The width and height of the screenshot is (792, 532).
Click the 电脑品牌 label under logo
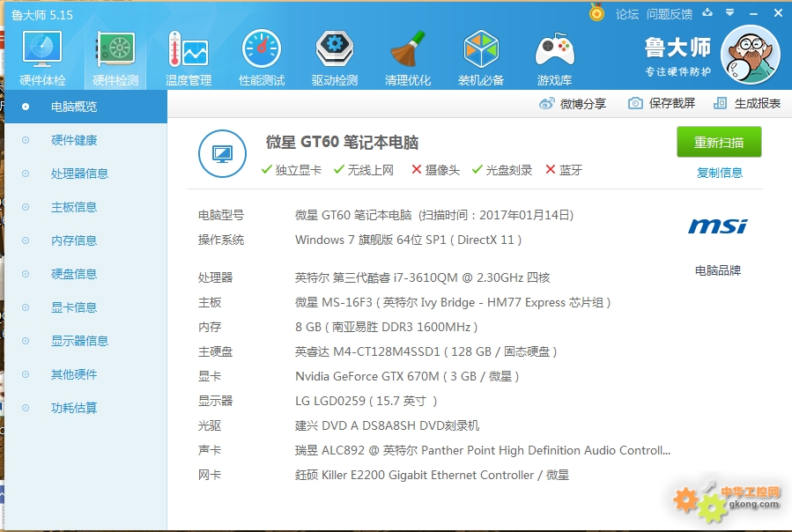[x=718, y=270]
